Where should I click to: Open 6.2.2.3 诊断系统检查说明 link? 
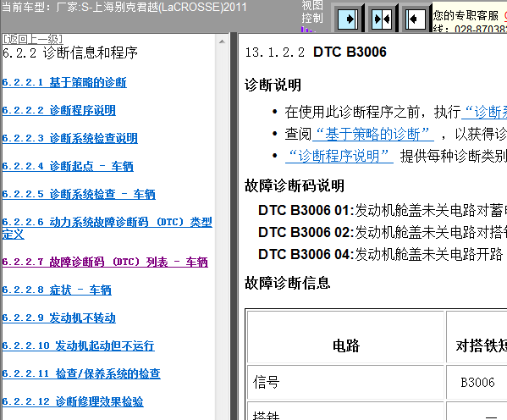click(70, 138)
